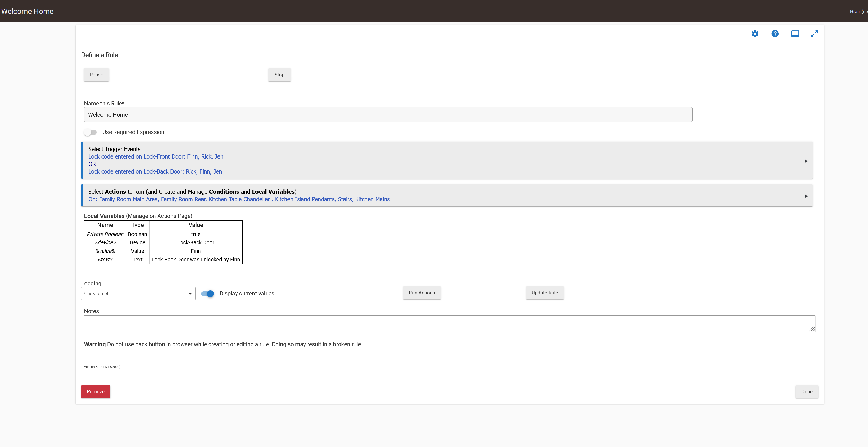Click the display screen icon
This screenshot has width=868, height=447.
pyautogui.click(x=795, y=34)
